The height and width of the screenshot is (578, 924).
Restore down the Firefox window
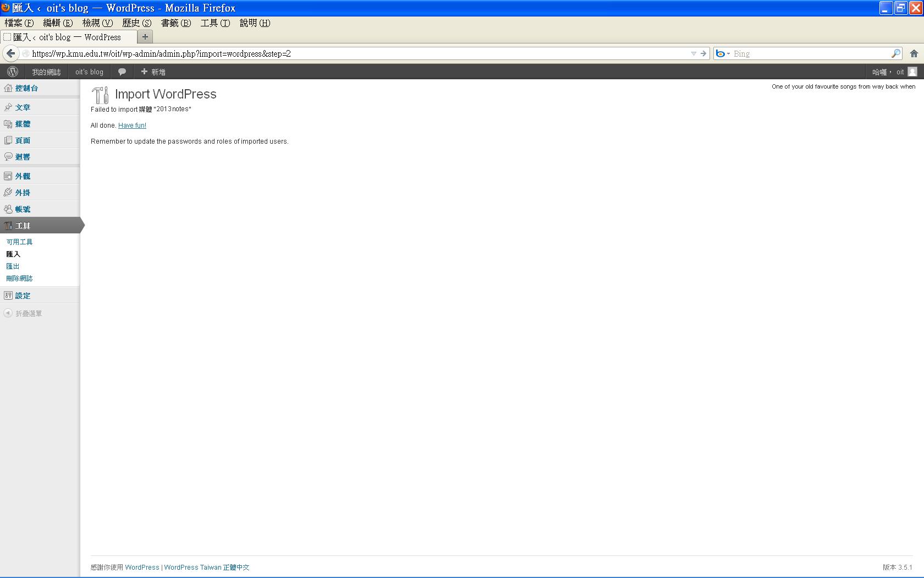(x=900, y=8)
